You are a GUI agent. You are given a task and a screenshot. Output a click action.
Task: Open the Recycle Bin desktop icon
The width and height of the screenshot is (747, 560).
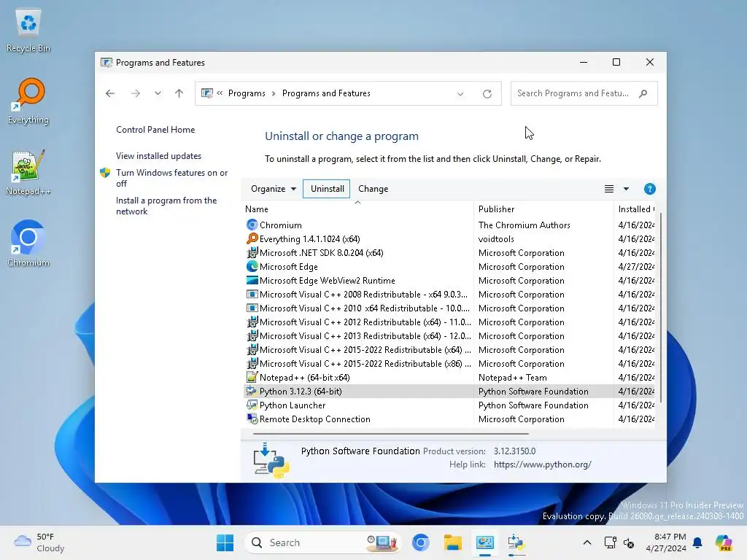click(x=28, y=31)
